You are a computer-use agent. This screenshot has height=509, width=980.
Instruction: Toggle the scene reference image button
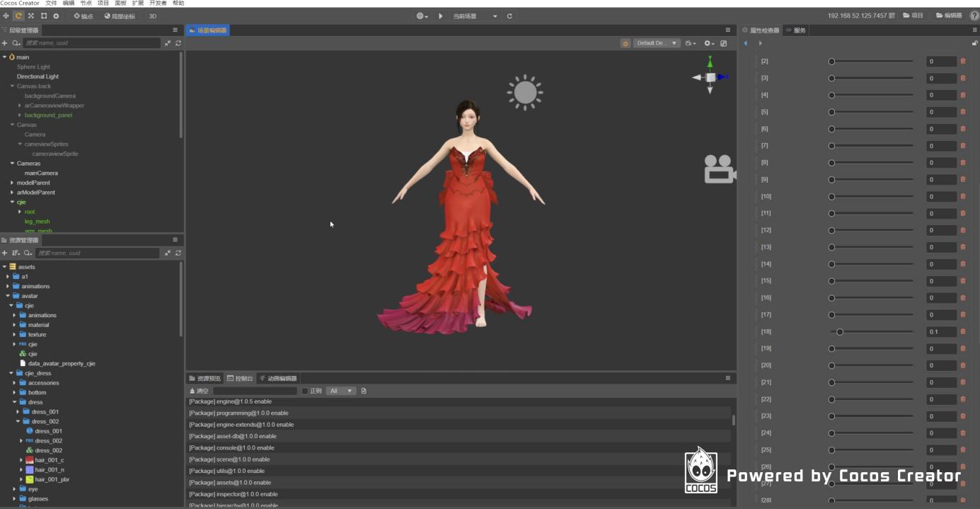pos(723,43)
